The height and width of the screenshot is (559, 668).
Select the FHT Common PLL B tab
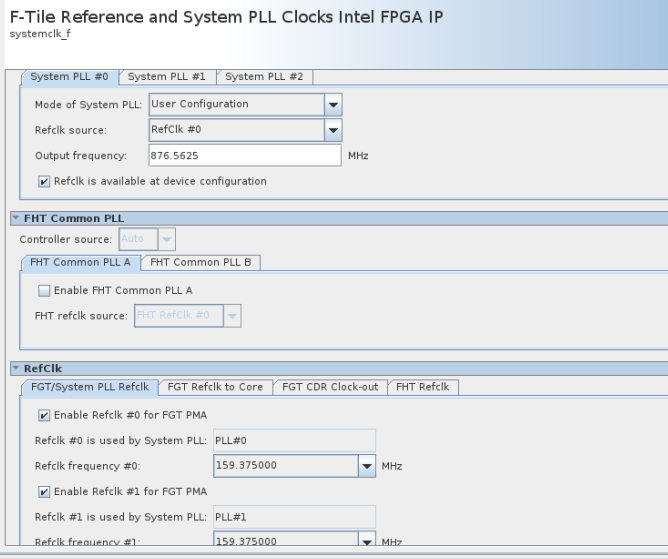coord(200,262)
